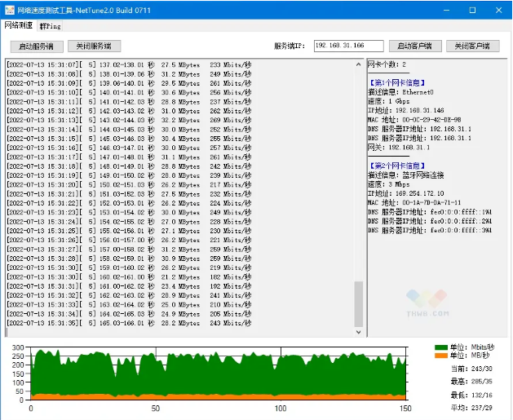Click the log vertical scrollbar thumb

359,303
